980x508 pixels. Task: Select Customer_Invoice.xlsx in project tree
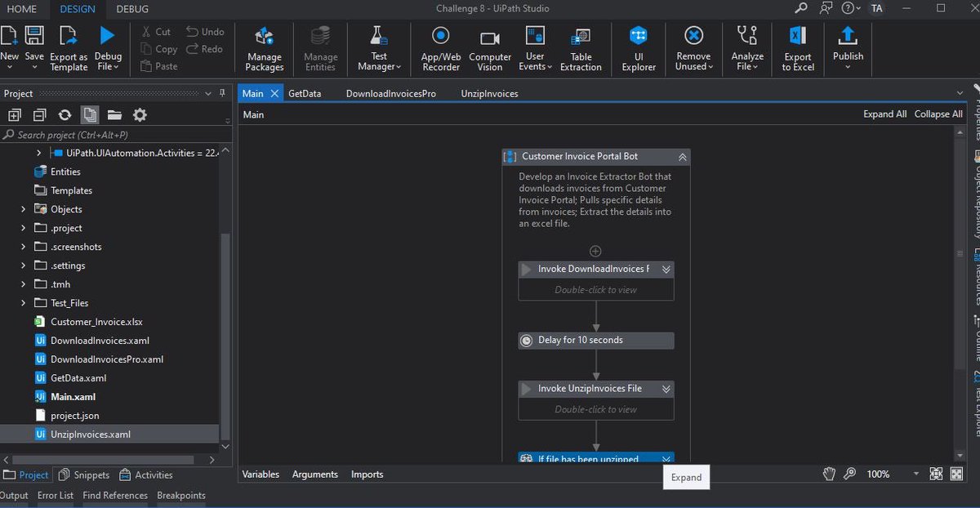point(96,322)
